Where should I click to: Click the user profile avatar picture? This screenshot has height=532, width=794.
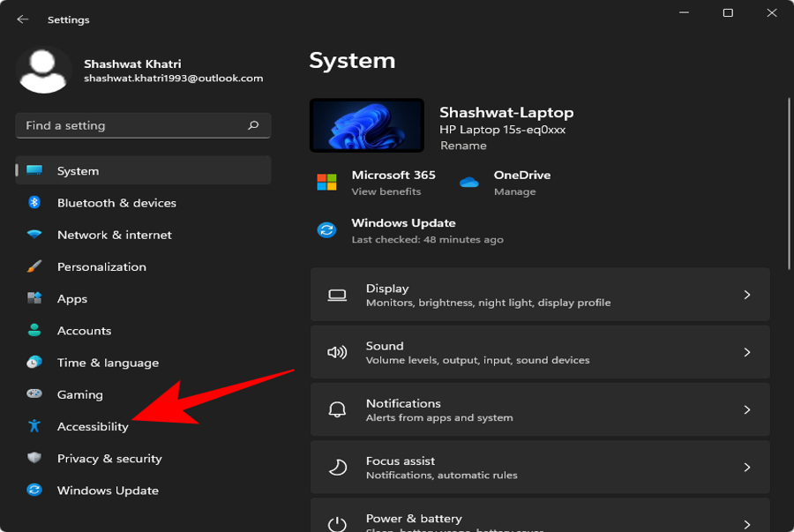click(43, 71)
